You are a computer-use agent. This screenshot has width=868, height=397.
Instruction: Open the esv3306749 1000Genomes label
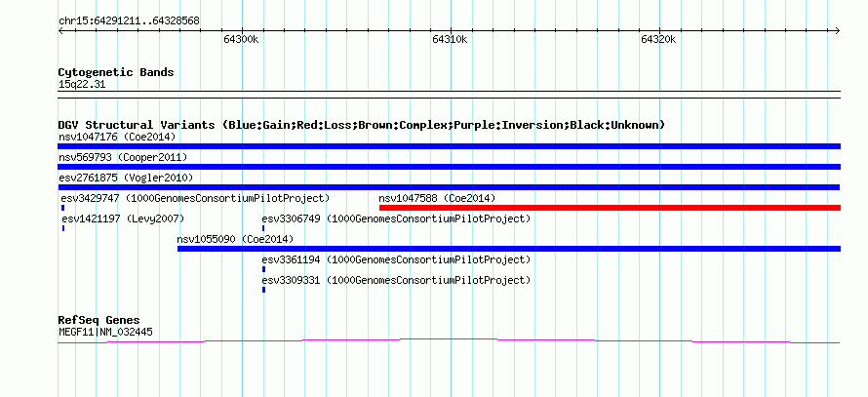coord(396,218)
